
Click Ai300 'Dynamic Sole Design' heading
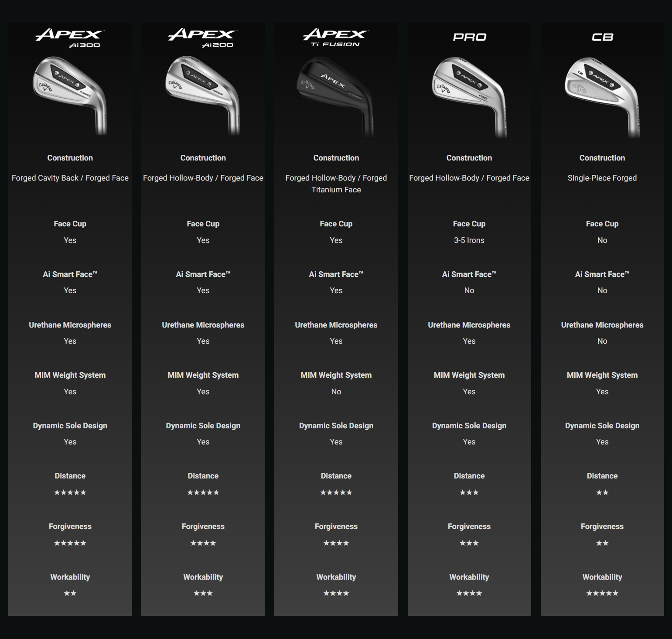70,426
